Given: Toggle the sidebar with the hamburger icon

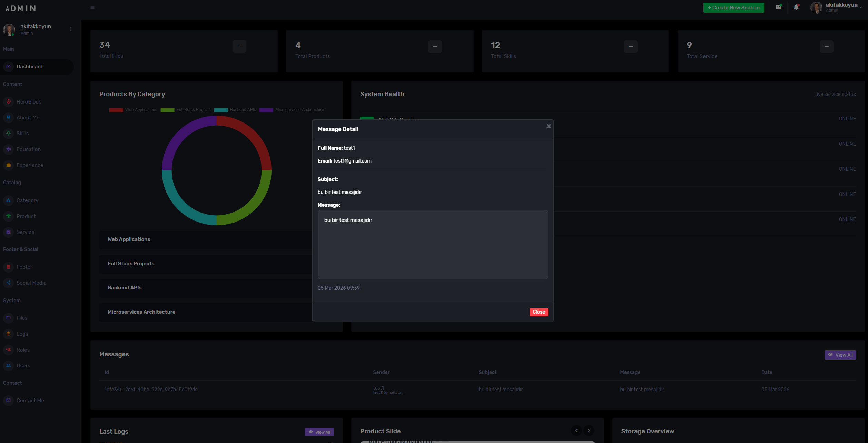Looking at the screenshot, I should pos(92,7).
